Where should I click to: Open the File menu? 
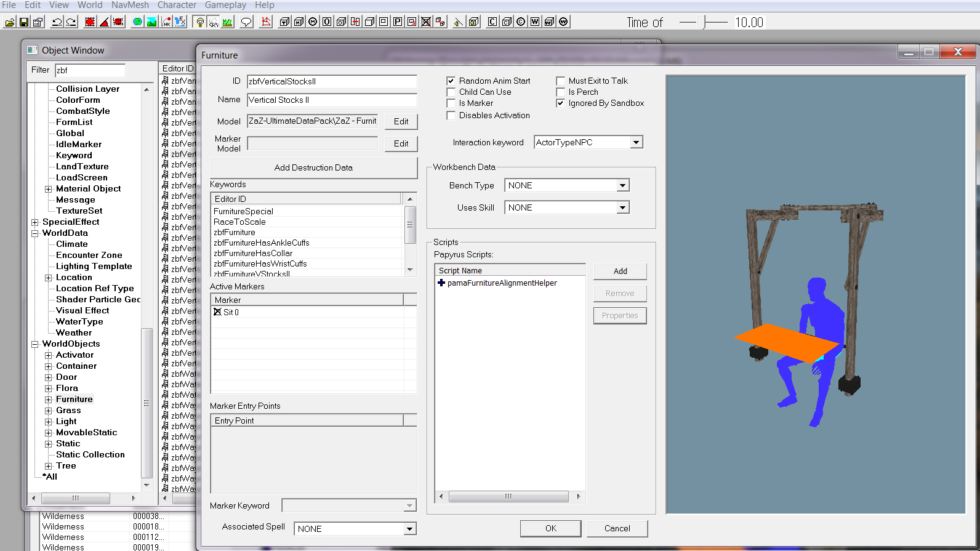coord(9,5)
